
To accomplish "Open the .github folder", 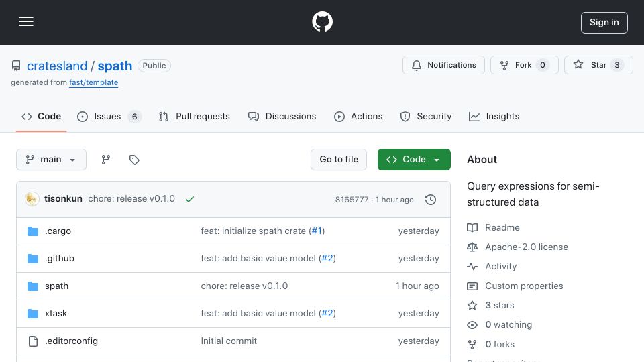I will [x=60, y=259].
